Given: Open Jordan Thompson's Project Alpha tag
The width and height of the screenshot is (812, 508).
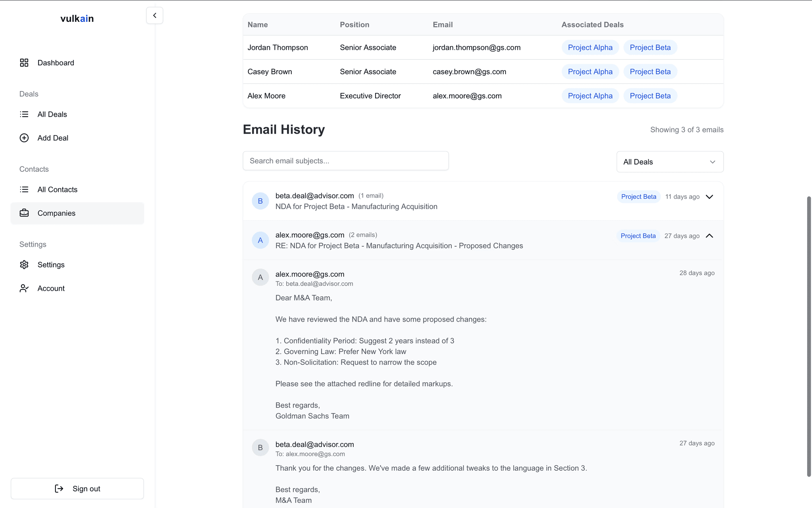Looking at the screenshot, I should point(590,48).
